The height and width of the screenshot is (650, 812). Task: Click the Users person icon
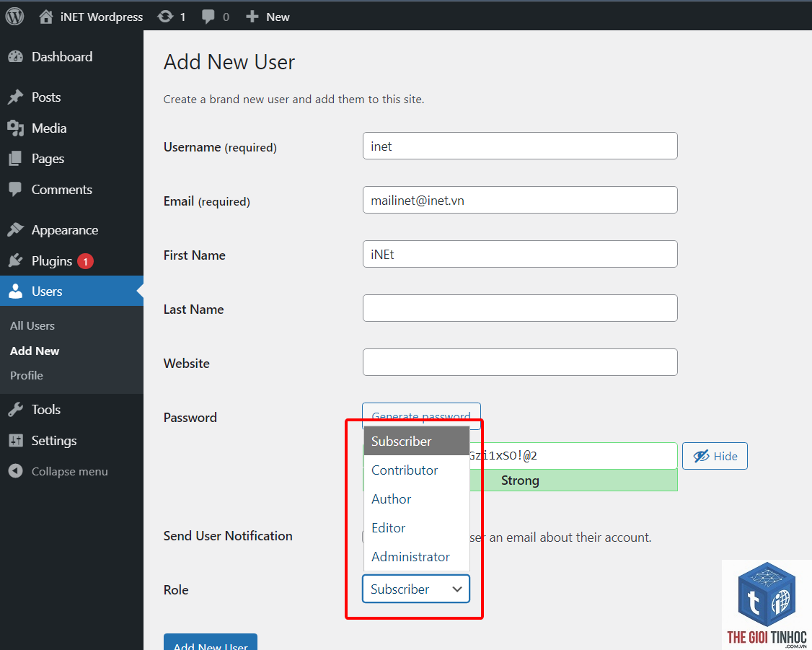16,291
